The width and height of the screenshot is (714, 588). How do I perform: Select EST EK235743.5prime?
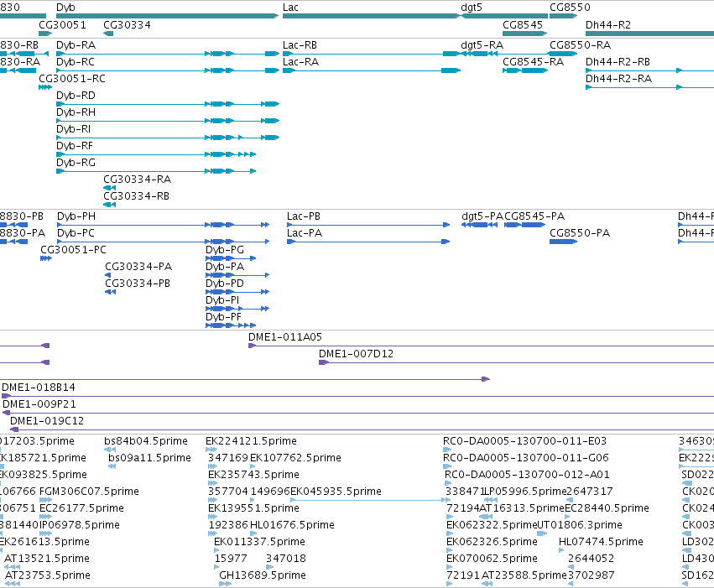click(253, 475)
